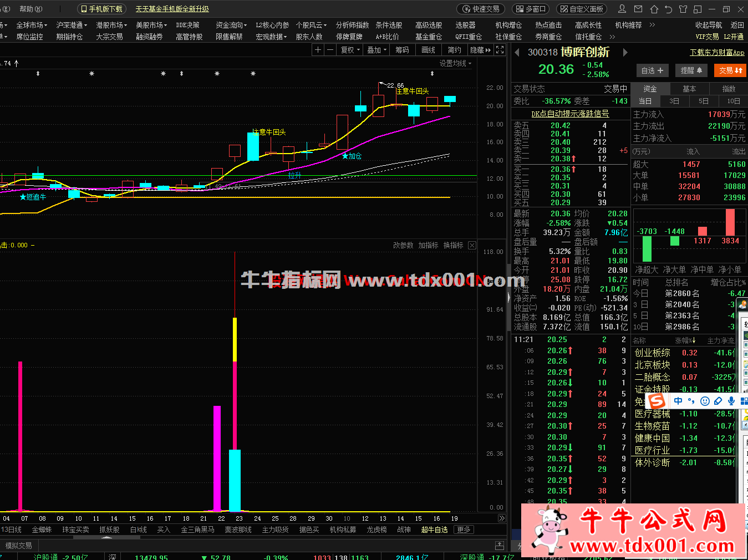The image size is (748, 560).
Task: Expand more navigation items chevron second row
Action: [612, 37]
